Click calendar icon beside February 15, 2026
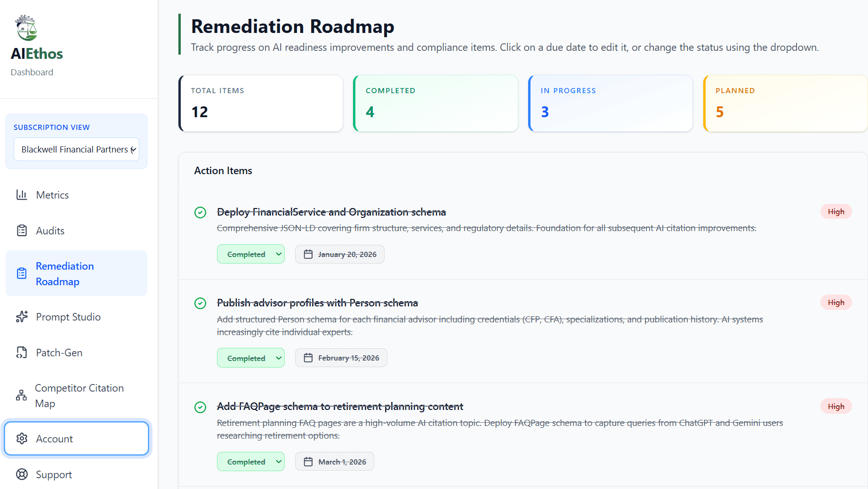Screen dimensions: 868x489 (x=308, y=358)
